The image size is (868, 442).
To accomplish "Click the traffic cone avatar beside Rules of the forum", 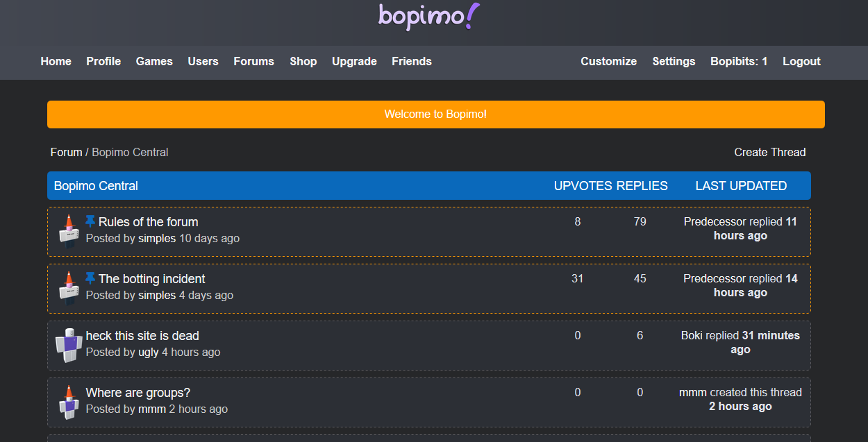I will pos(67,230).
